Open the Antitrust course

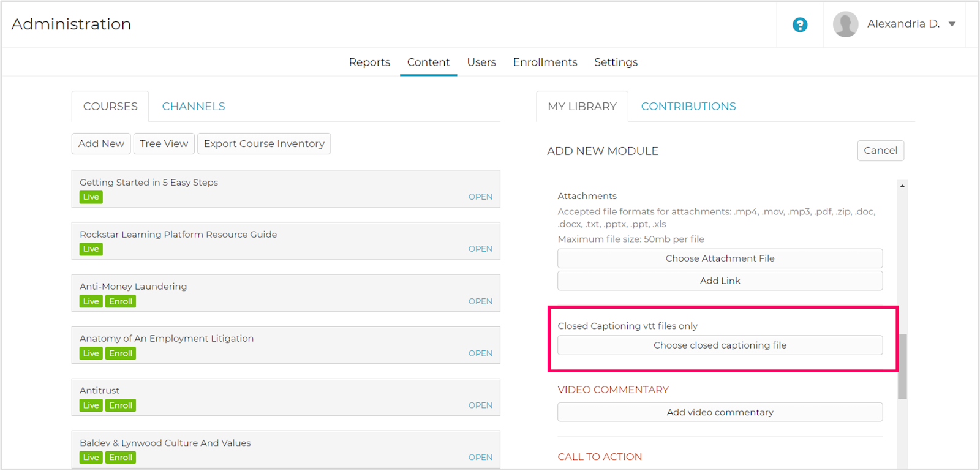tap(480, 405)
